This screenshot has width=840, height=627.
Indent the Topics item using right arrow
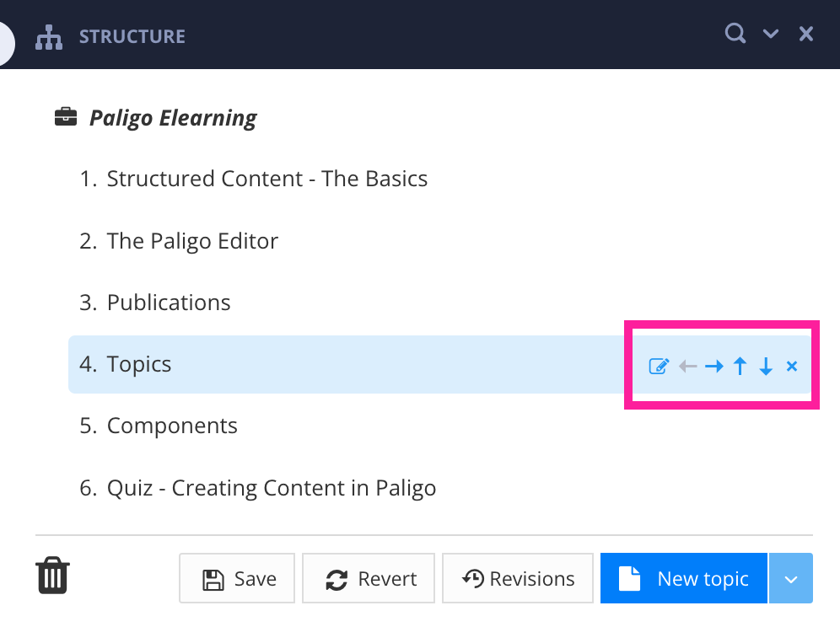tap(713, 365)
